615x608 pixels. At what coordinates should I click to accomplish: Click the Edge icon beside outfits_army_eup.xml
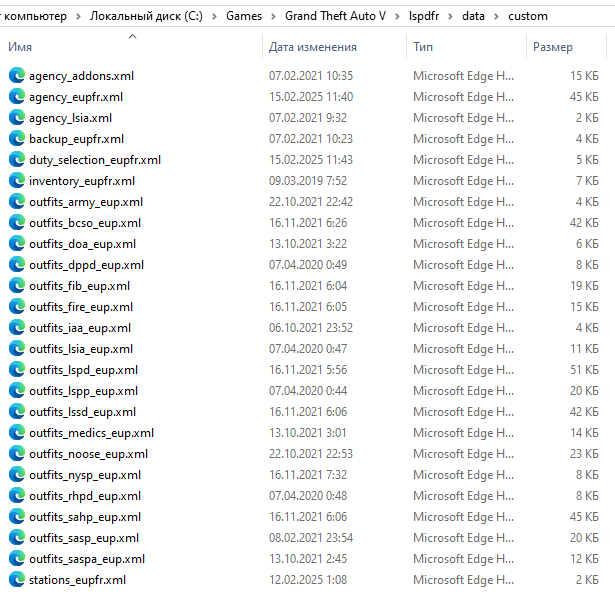[x=17, y=202]
